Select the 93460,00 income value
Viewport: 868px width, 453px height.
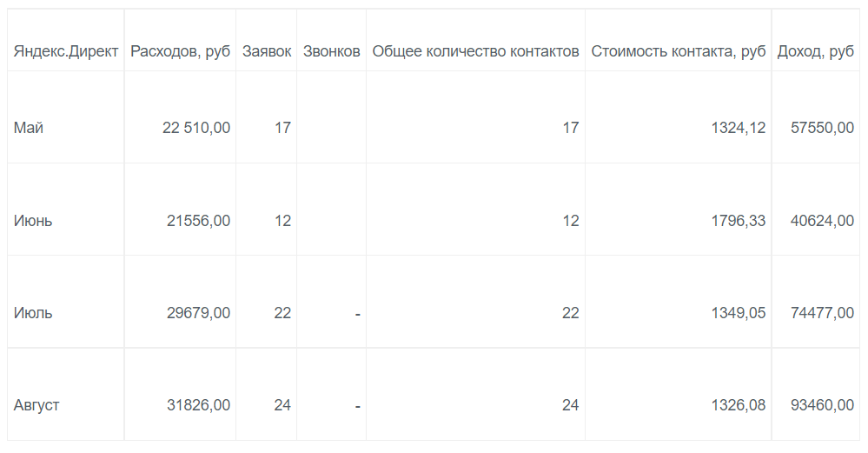tap(823, 405)
